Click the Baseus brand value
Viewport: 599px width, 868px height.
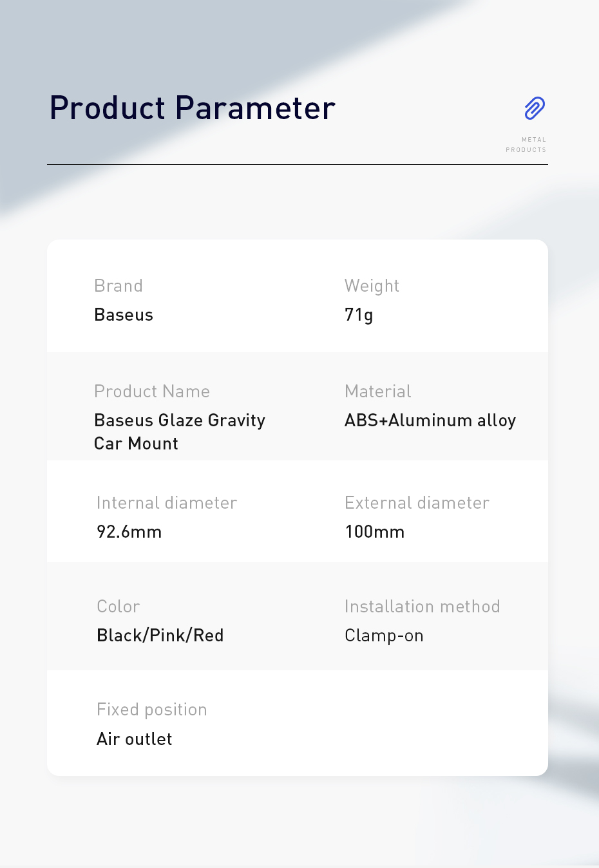coord(124,315)
